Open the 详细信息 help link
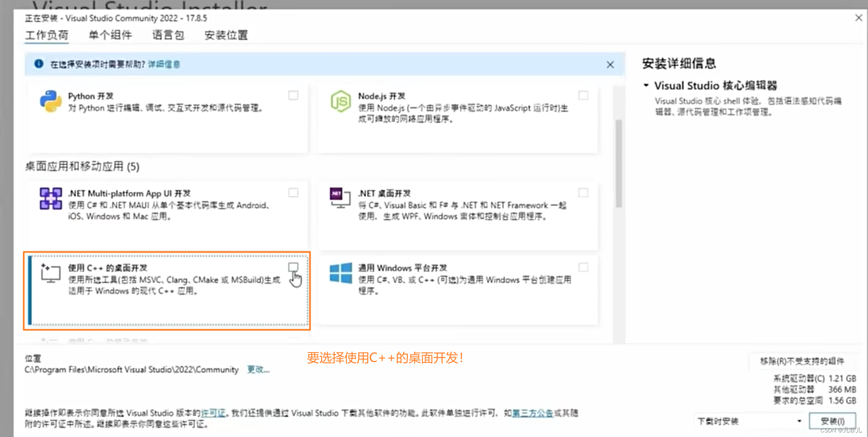The height and width of the screenshot is (437, 868). [164, 64]
